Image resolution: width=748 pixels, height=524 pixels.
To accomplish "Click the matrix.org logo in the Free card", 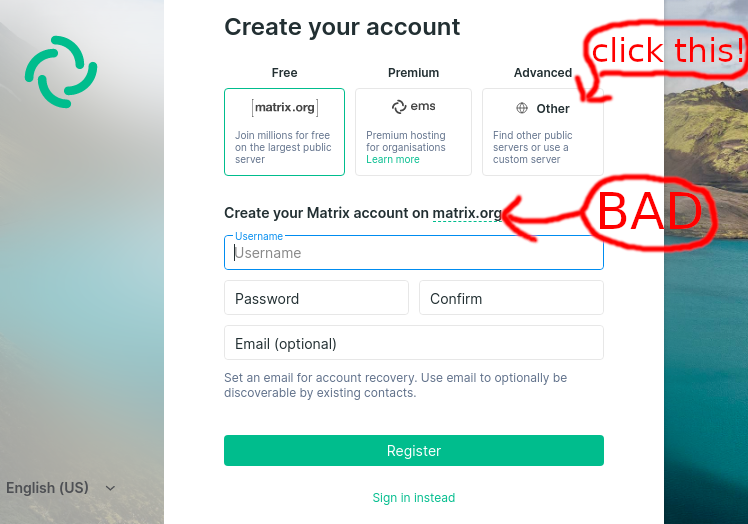I will (x=284, y=107).
